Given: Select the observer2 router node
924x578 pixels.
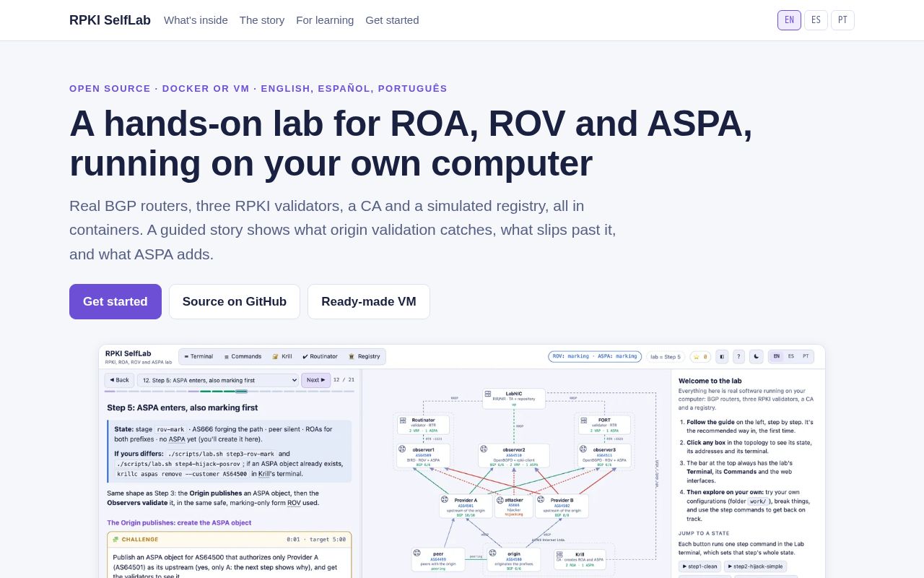Looking at the screenshot, I should coord(513,455).
